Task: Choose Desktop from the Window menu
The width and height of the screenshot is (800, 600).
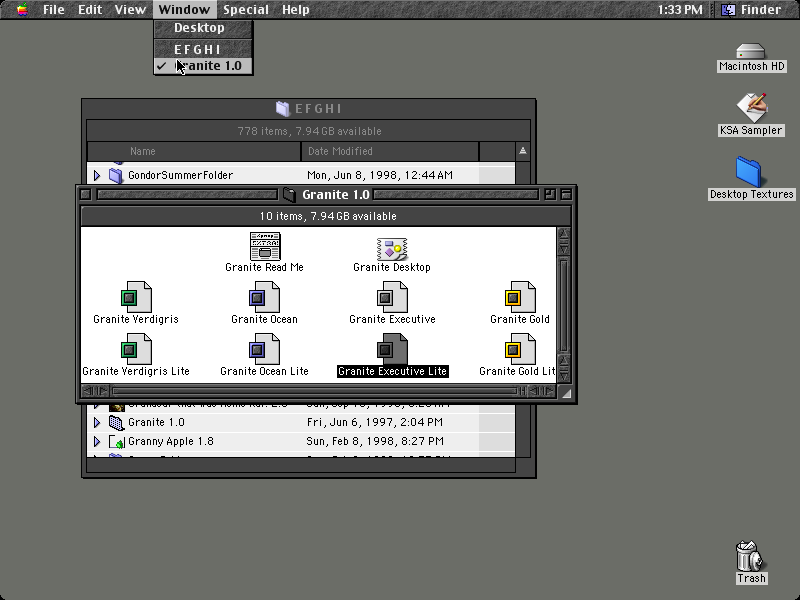Action: [203, 28]
